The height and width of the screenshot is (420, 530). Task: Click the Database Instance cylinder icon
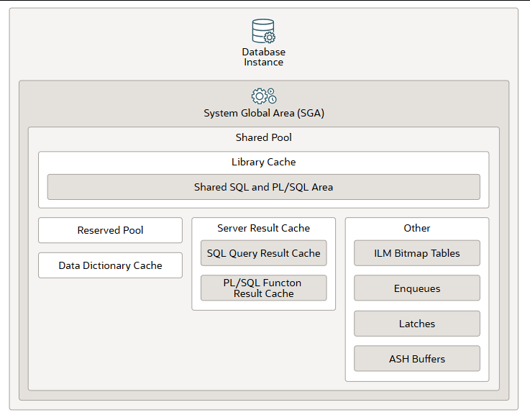click(261, 29)
